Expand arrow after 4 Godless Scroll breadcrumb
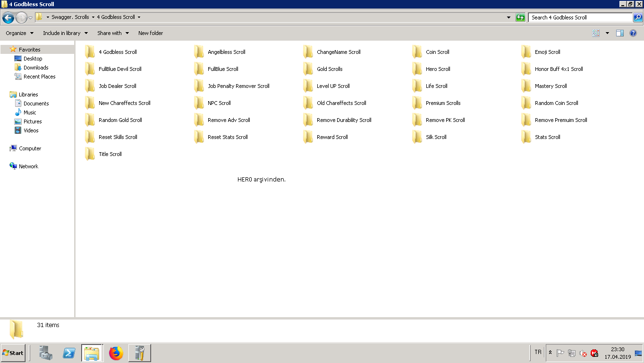 (139, 17)
